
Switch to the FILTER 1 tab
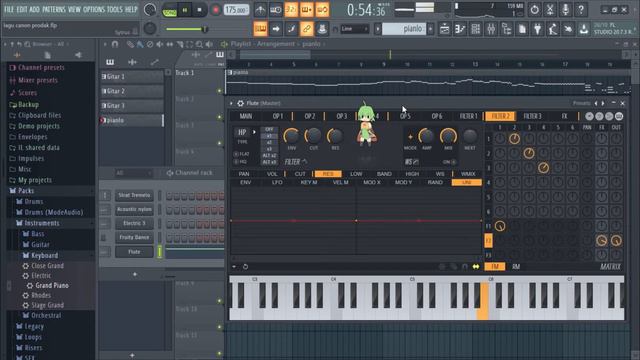(x=468, y=116)
